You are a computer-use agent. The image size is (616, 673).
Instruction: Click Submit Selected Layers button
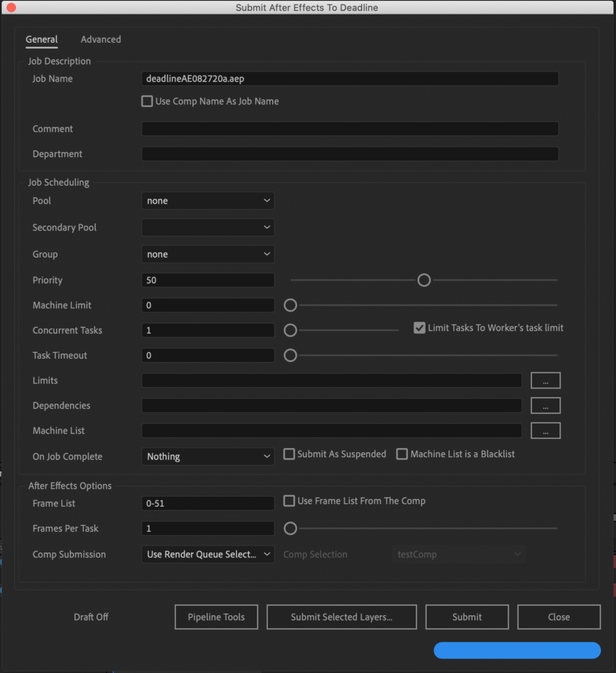tap(341, 617)
